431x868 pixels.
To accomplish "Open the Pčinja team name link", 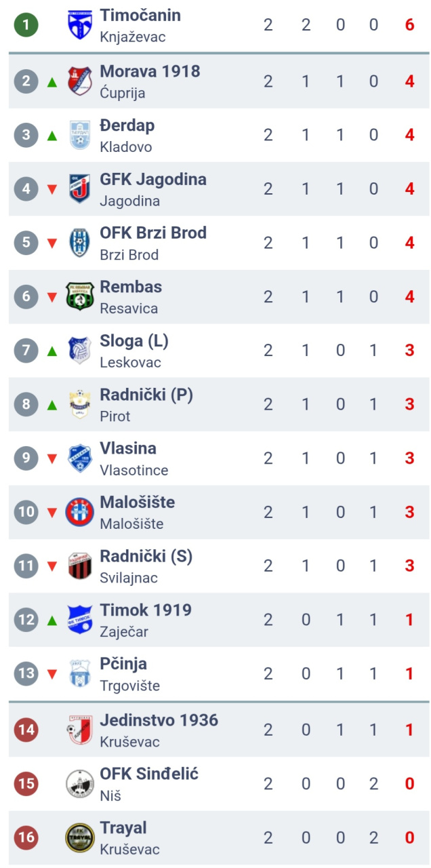I will pyautogui.click(x=123, y=664).
